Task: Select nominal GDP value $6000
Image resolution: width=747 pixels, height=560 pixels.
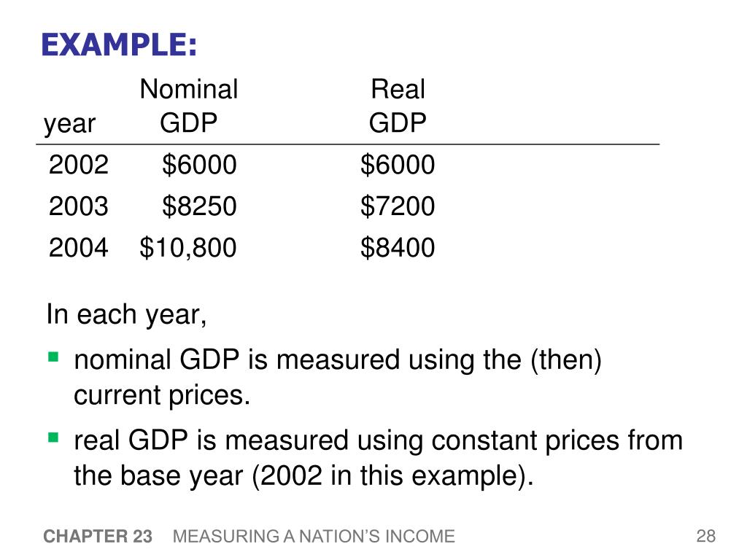Action: point(199,165)
